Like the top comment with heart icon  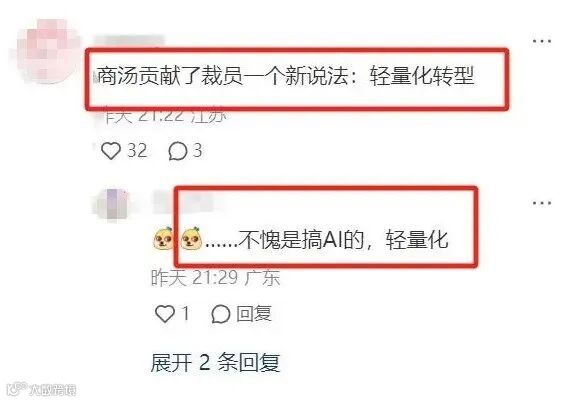click(x=111, y=150)
